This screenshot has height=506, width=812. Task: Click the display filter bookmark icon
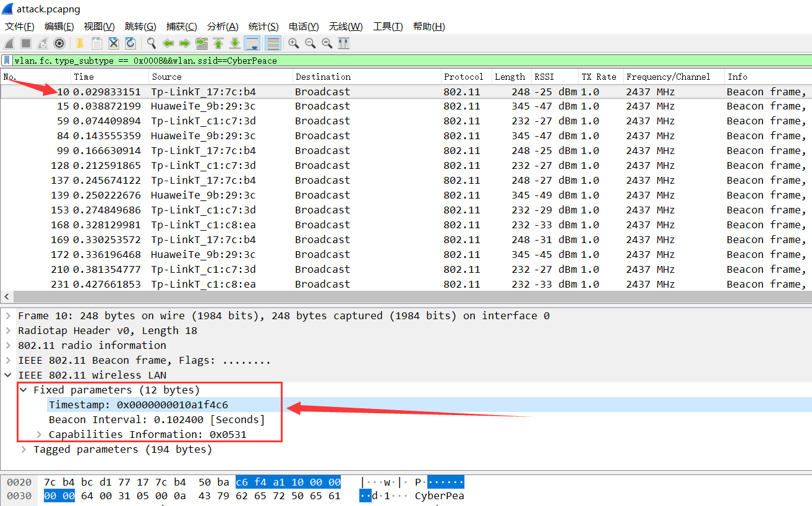(x=7, y=61)
